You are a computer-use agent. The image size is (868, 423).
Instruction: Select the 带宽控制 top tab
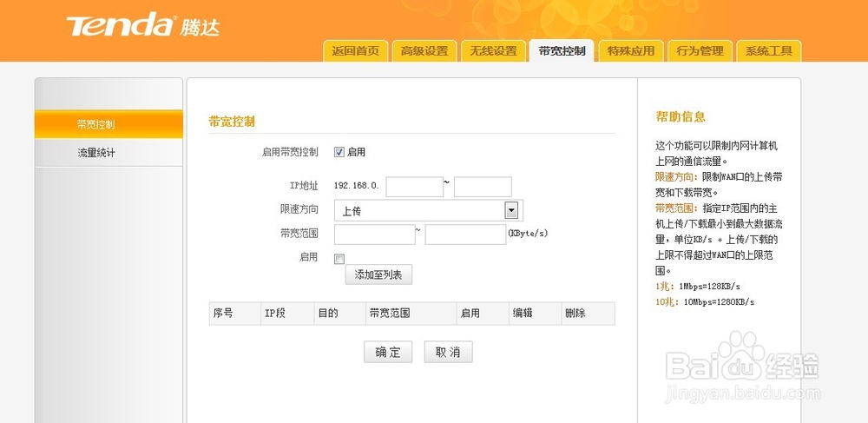[x=562, y=51]
